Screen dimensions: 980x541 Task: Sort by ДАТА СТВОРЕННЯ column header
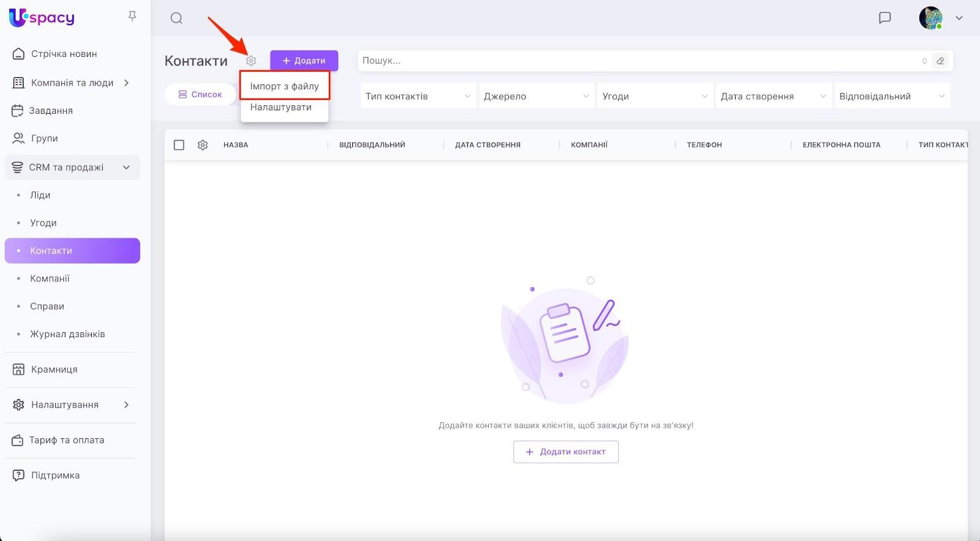488,145
